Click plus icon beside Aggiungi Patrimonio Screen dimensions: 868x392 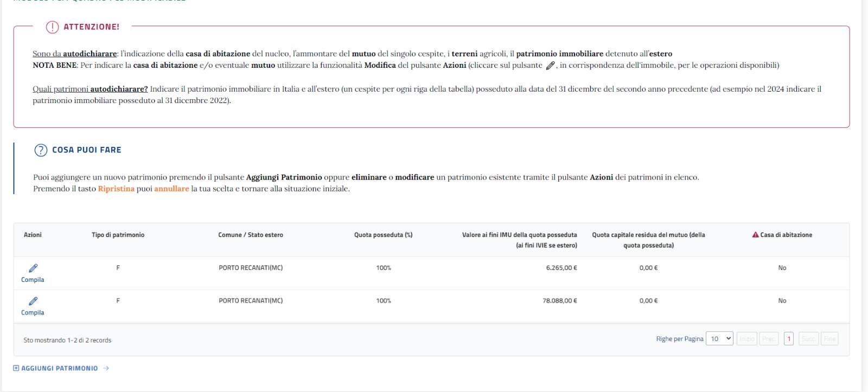[16, 368]
